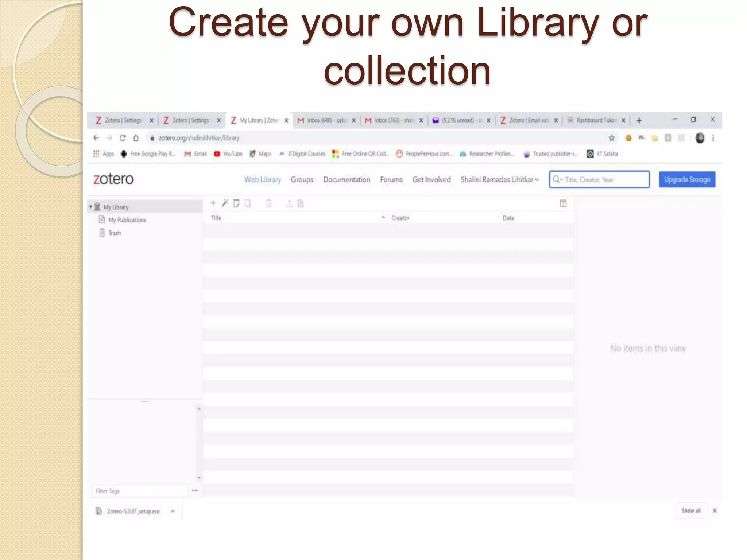This screenshot has height=560, width=747.
Task: Open Free Online QR Code bookmark
Action: click(x=360, y=154)
